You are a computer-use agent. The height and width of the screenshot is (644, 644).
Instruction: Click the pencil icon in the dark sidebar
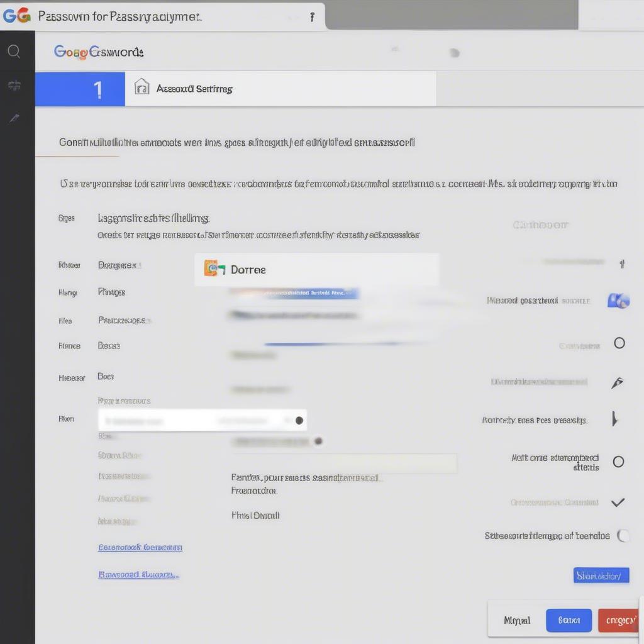point(14,118)
